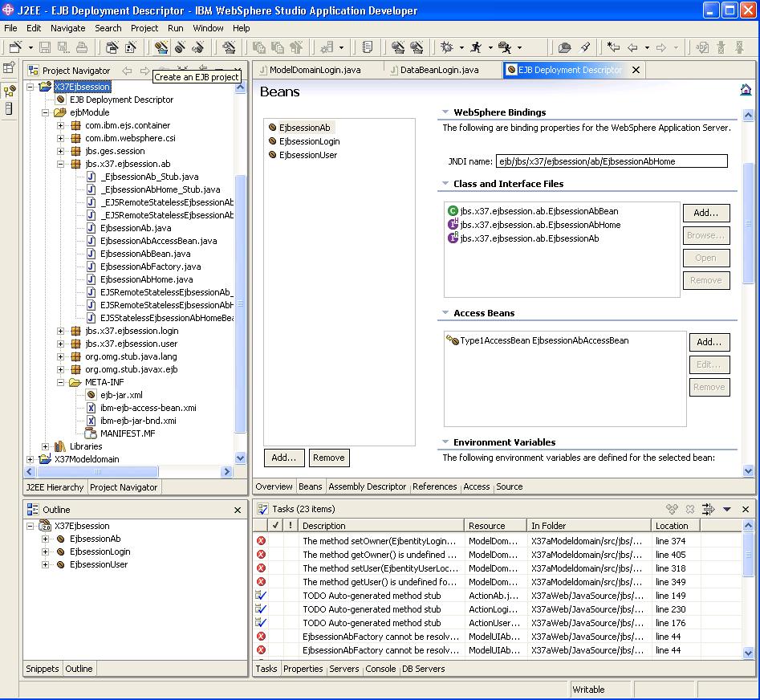Click the JNDI name input field
The image size is (760, 700).
(612, 161)
